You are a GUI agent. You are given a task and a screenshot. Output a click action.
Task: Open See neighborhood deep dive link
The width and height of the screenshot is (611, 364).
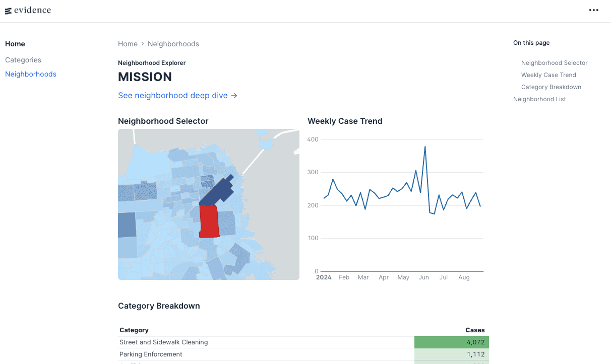coord(177,96)
